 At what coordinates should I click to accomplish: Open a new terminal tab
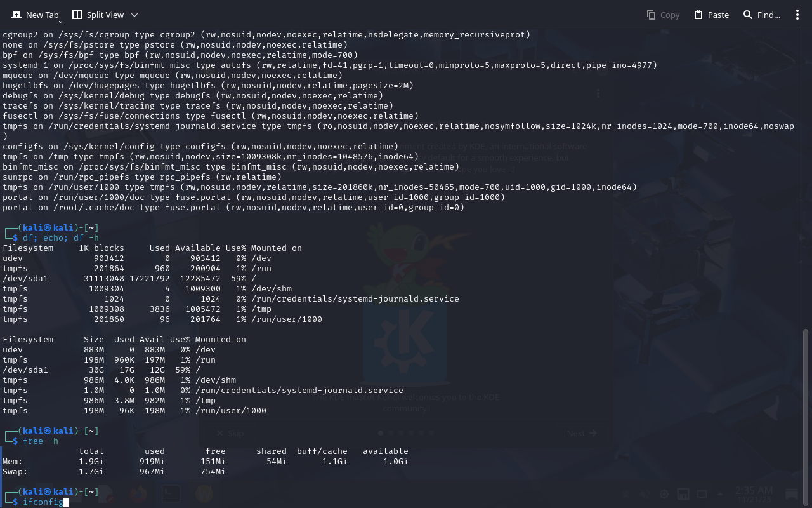click(x=35, y=15)
